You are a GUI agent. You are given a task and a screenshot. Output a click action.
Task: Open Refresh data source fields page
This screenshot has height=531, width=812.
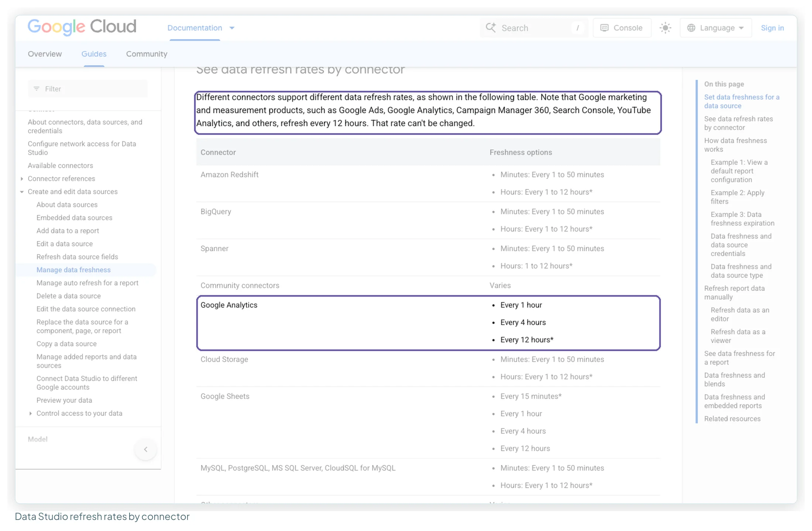(77, 256)
